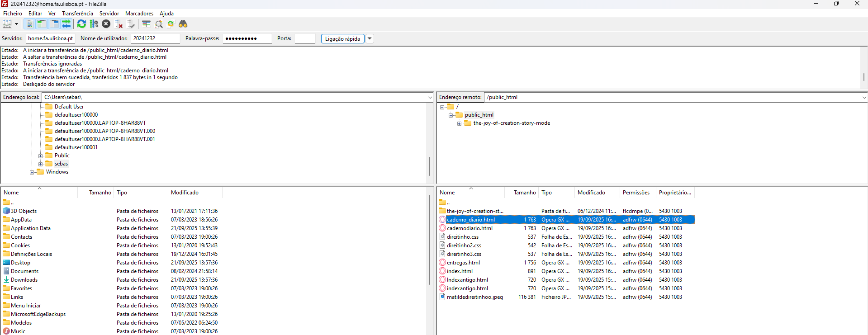Open the Marcadores menu
868x335 pixels.
(x=139, y=14)
